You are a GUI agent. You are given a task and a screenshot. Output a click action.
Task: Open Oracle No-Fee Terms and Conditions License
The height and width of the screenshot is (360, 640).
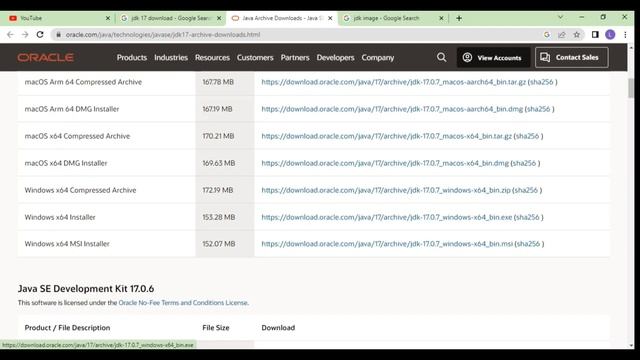[x=183, y=303]
